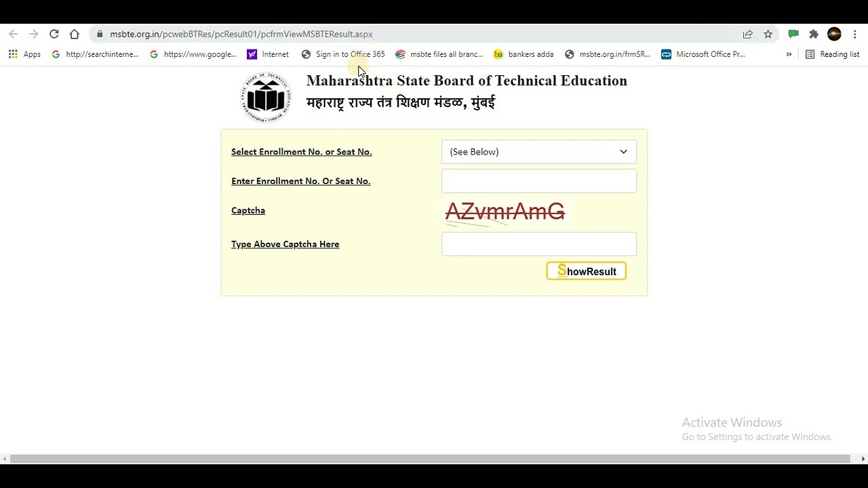
Task: Click the Enrollment No. or Seat No. field
Action: pyautogui.click(x=539, y=181)
